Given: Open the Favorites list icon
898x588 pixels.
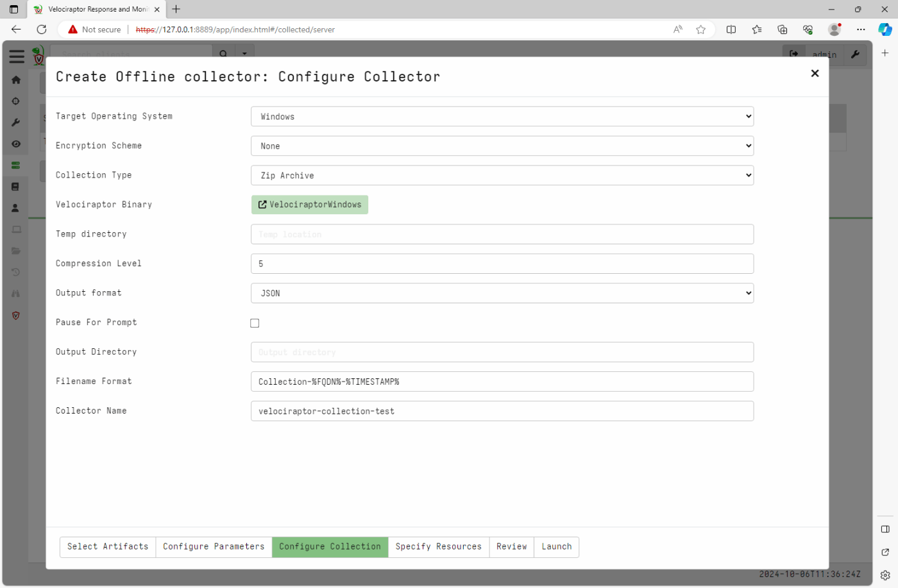Looking at the screenshot, I should (x=757, y=29).
